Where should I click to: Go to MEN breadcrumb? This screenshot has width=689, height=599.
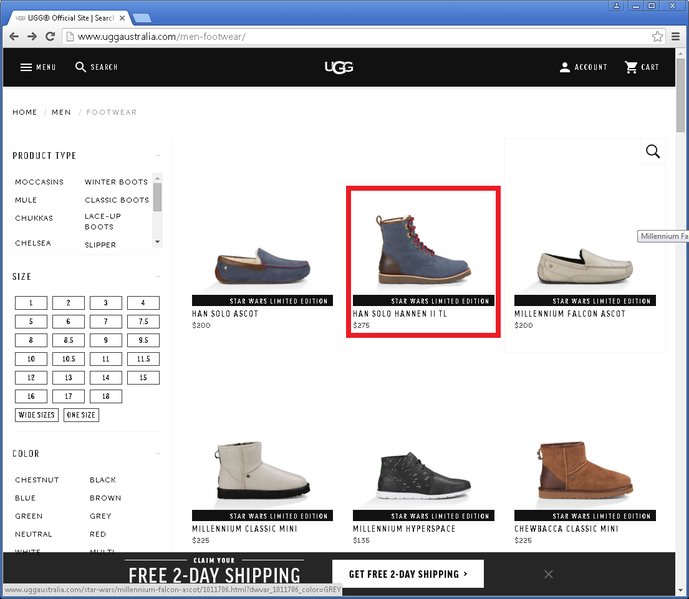click(x=61, y=112)
